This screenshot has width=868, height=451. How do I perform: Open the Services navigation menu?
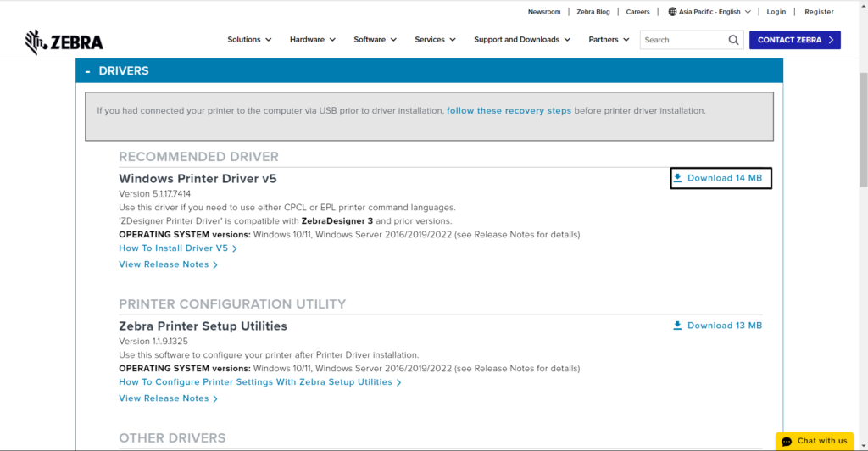tap(435, 40)
